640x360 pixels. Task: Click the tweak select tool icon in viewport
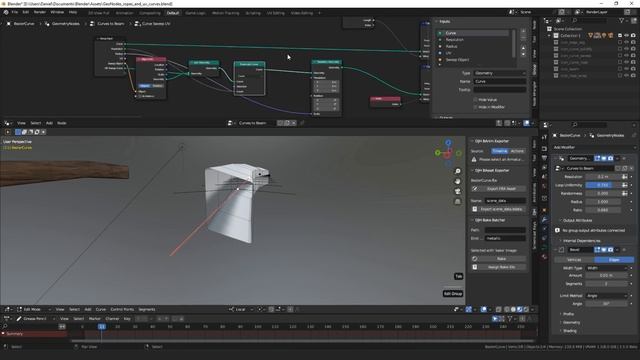tap(8, 132)
